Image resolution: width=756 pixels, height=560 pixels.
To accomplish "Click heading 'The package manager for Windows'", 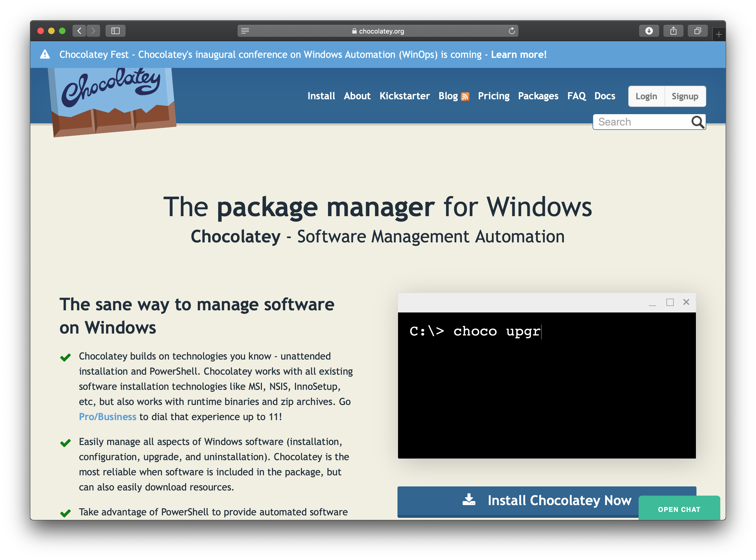I will (378, 207).
